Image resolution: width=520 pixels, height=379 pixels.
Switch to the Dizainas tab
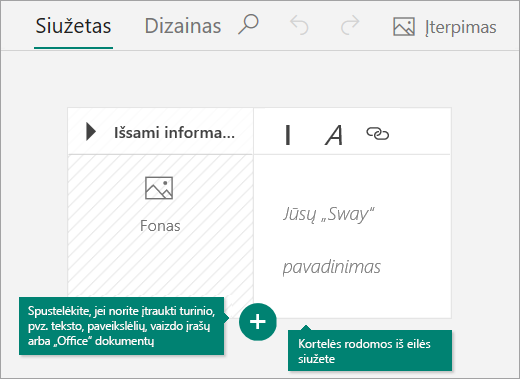(x=183, y=26)
